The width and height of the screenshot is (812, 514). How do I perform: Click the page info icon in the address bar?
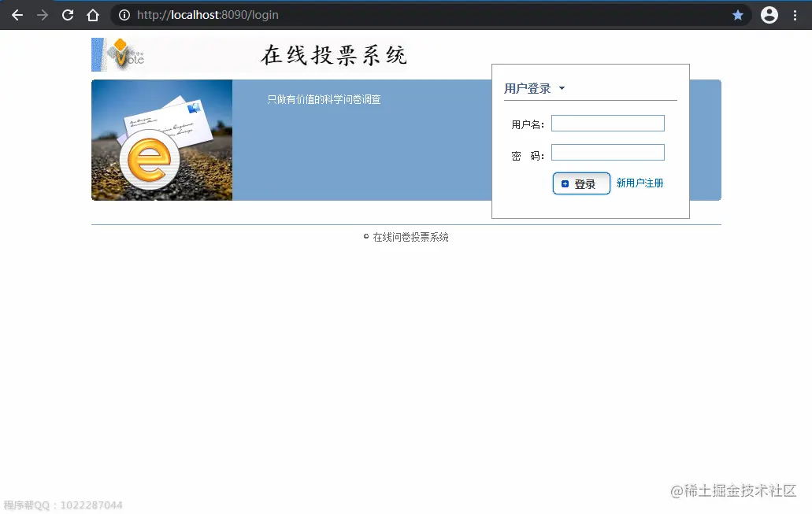tap(124, 14)
